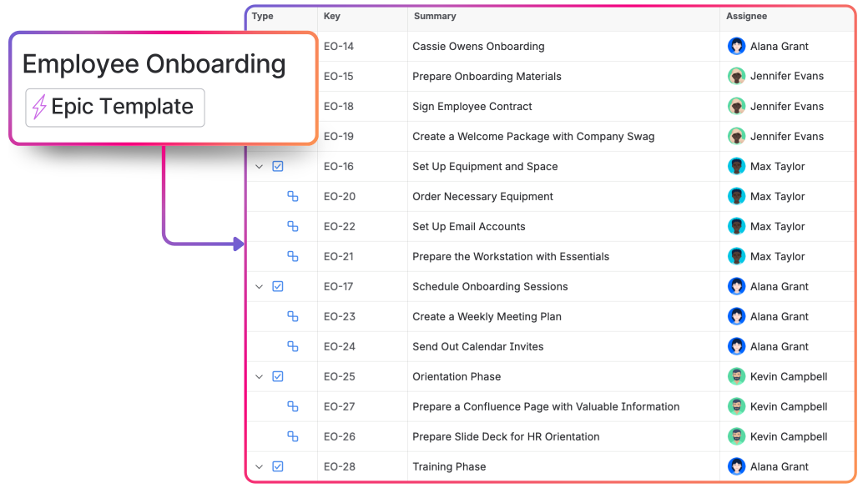
Task: Click the subtask icon beside EO-24
Action: tap(293, 346)
